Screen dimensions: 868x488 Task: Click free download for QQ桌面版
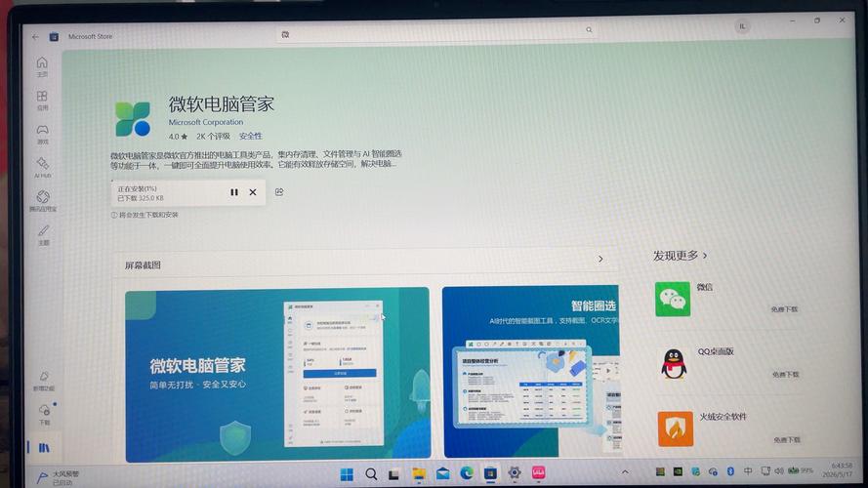pos(786,375)
